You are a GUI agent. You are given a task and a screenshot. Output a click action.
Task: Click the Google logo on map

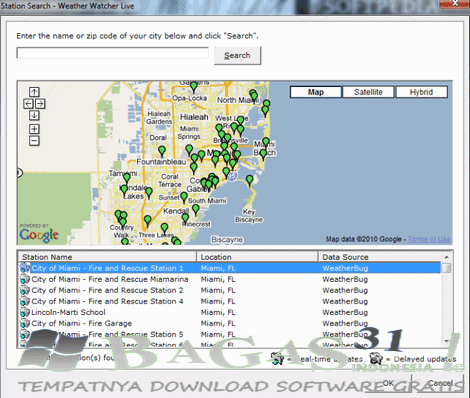point(39,235)
